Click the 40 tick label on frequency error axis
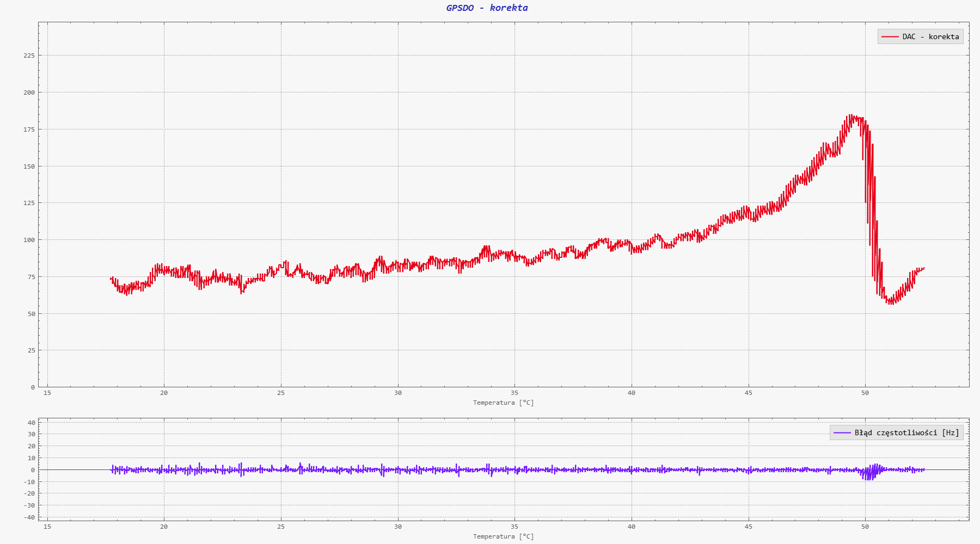Image resolution: width=980 pixels, height=544 pixels. coord(31,423)
